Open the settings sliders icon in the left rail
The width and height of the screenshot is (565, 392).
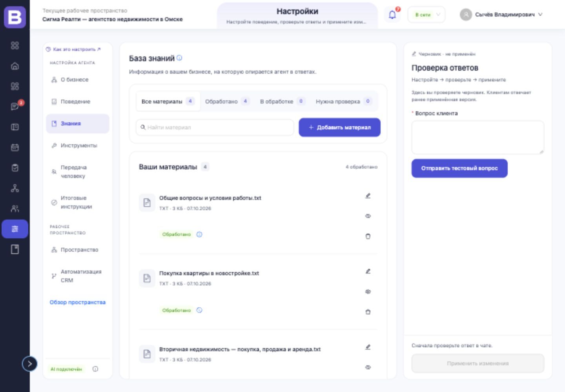[15, 229]
